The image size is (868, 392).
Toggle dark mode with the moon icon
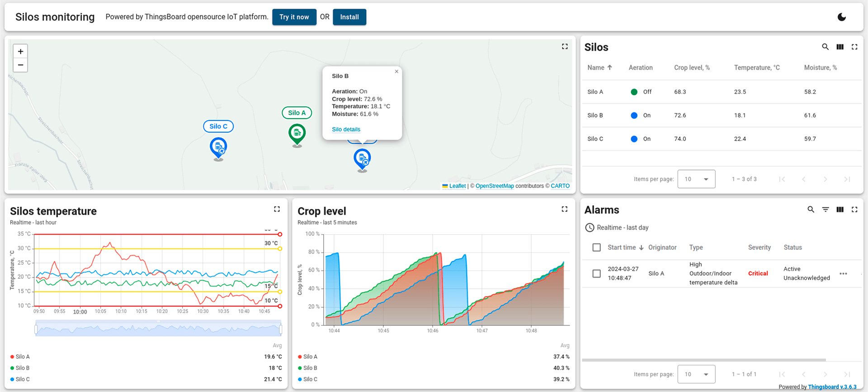pyautogui.click(x=841, y=17)
